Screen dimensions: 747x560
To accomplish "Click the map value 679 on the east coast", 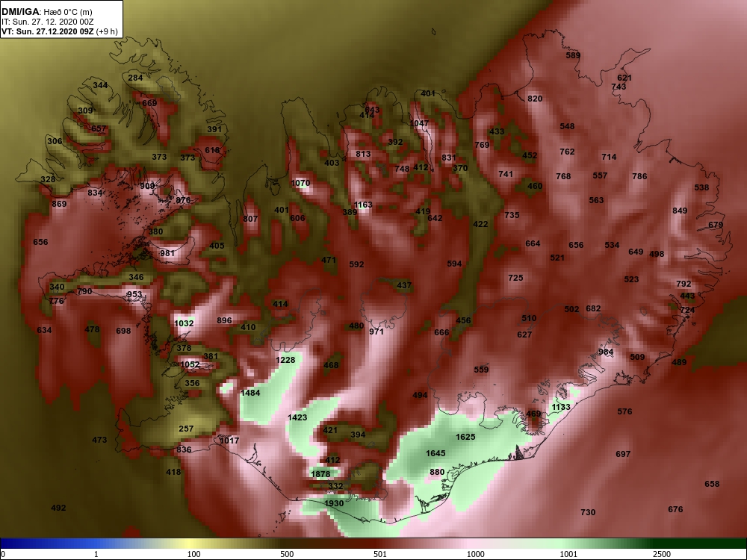I will point(716,225).
